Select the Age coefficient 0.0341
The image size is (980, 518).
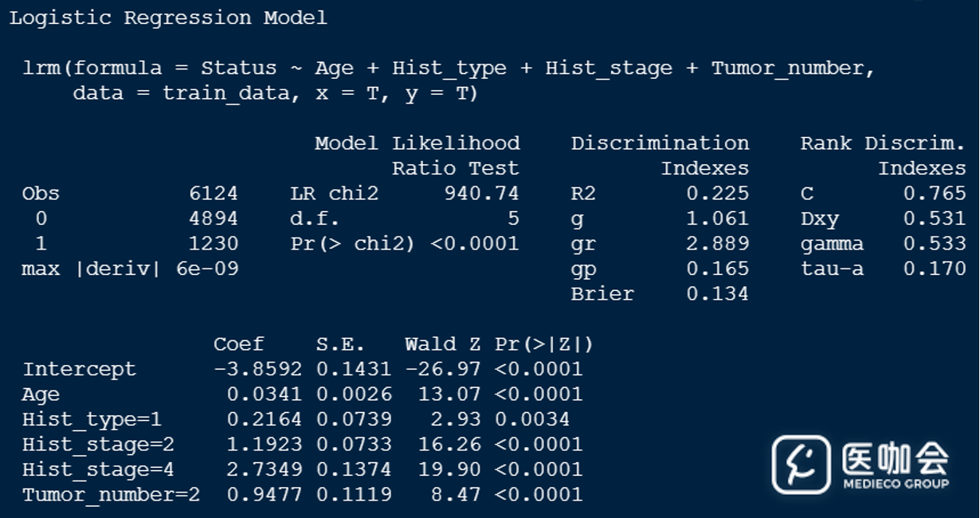point(264,394)
